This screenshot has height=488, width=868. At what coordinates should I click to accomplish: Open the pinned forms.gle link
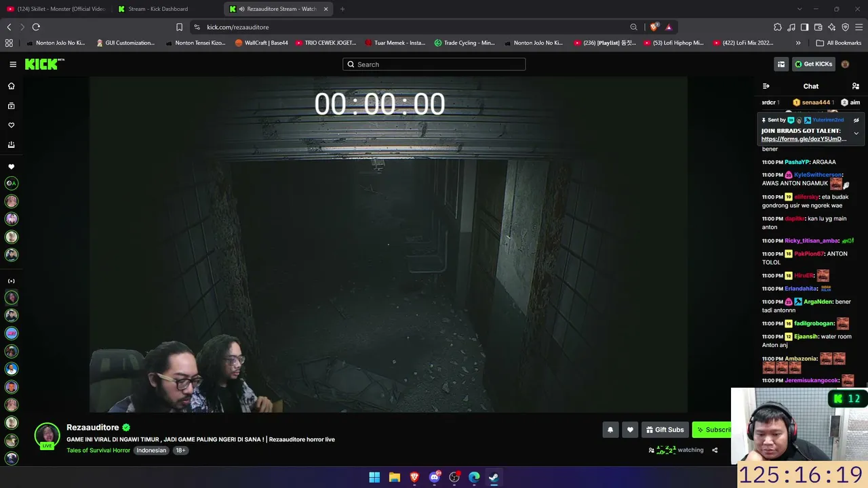tap(804, 139)
